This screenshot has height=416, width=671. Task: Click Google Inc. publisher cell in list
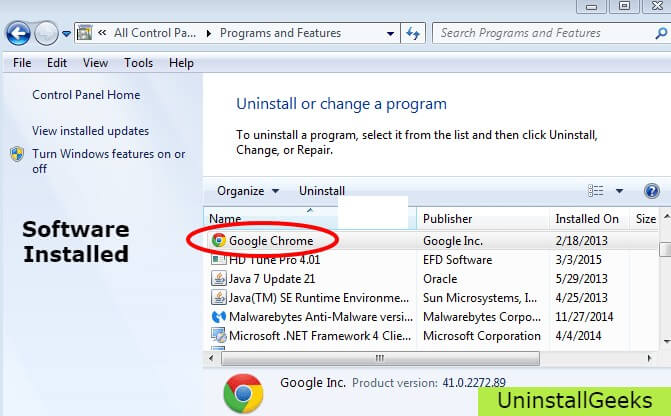(453, 241)
